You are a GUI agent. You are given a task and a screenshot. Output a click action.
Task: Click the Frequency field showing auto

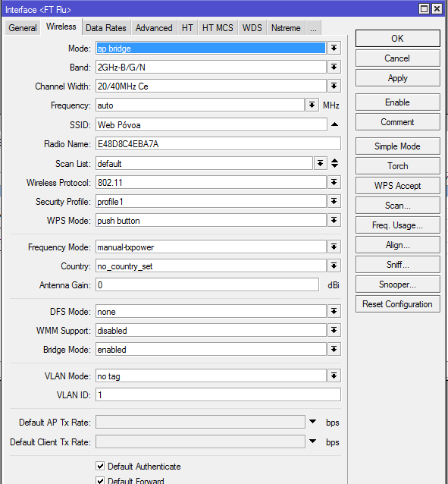(200, 105)
